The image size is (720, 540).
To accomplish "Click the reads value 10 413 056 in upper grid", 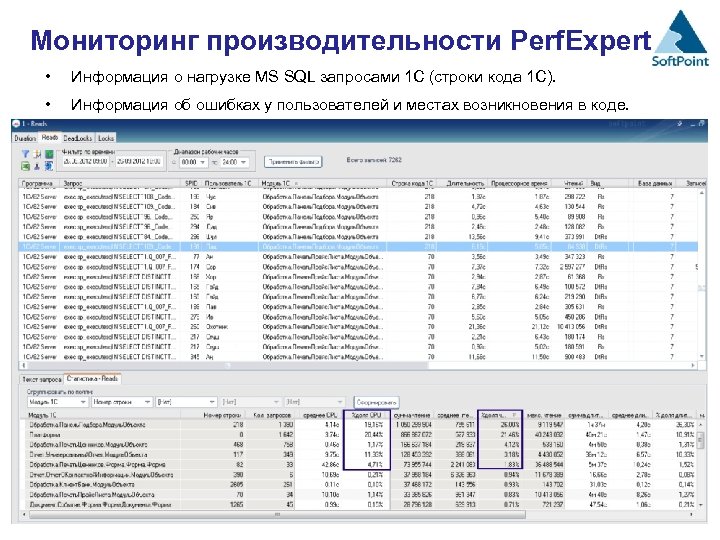I will 571,327.
